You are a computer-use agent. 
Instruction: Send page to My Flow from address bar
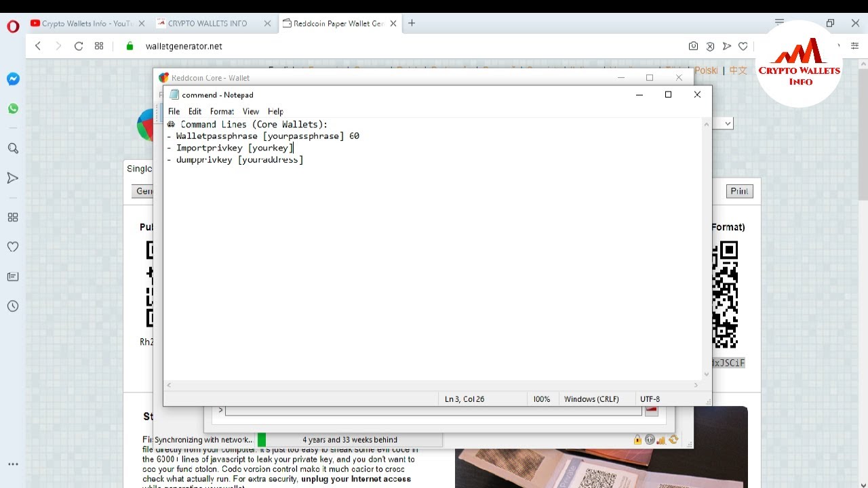(727, 46)
